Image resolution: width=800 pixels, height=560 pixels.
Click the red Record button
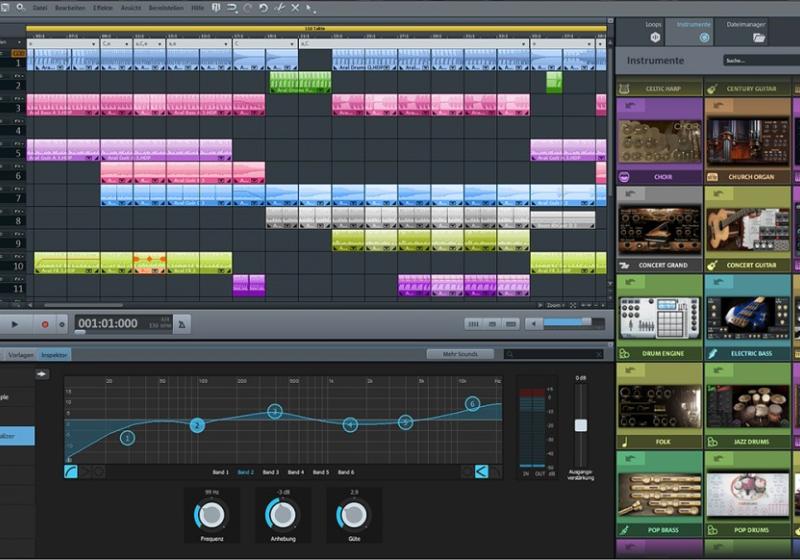click(x=44, y=324)
